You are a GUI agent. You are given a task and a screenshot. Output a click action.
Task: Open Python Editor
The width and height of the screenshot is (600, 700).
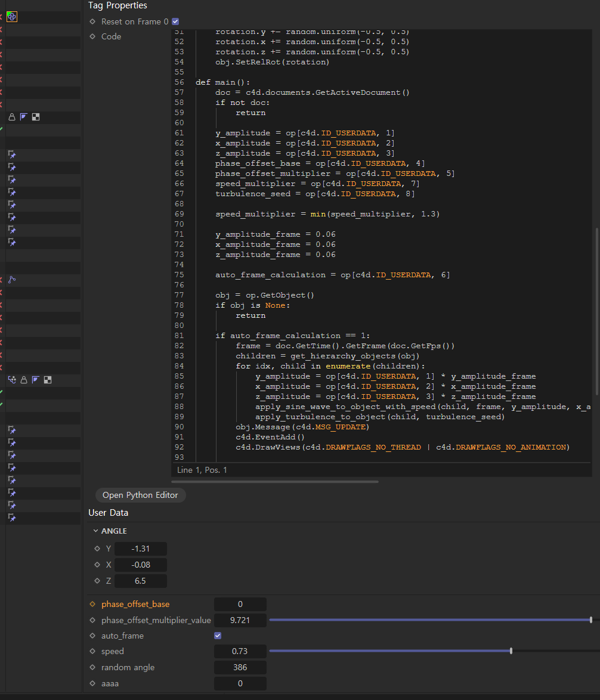(140, 495)
